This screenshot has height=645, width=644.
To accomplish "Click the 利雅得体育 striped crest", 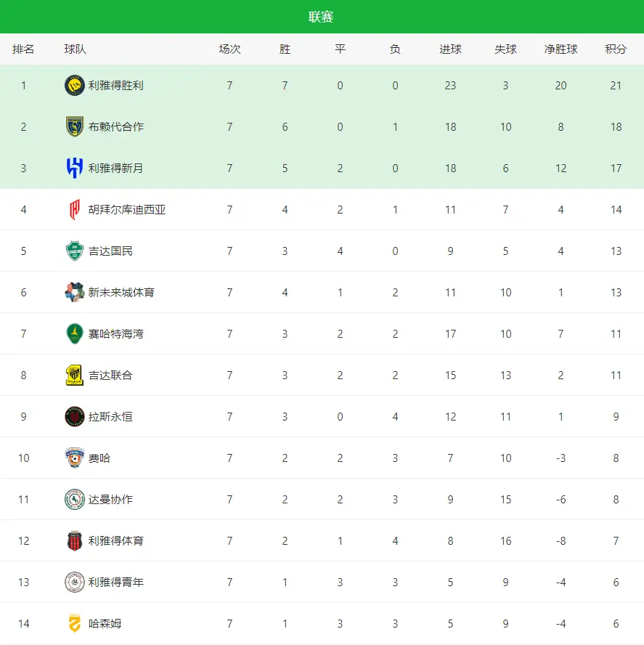I will (x=75, y=540).
